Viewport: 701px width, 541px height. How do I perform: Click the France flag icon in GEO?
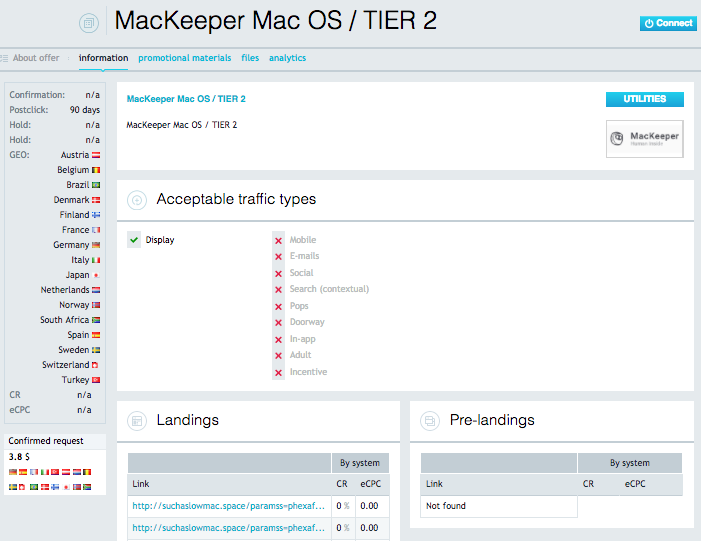[96, 230]
